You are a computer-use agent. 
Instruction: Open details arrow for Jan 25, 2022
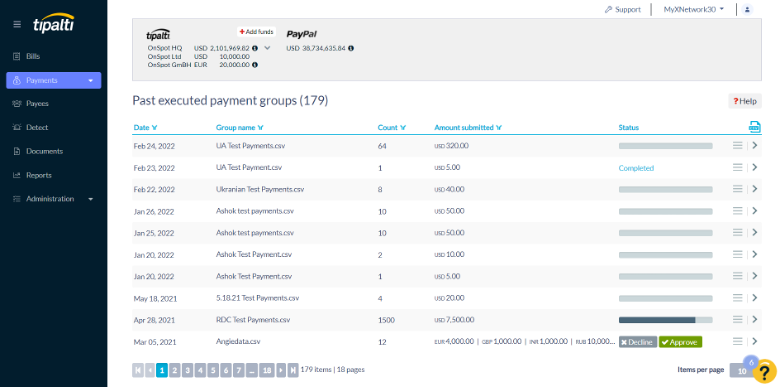point(755,232)
